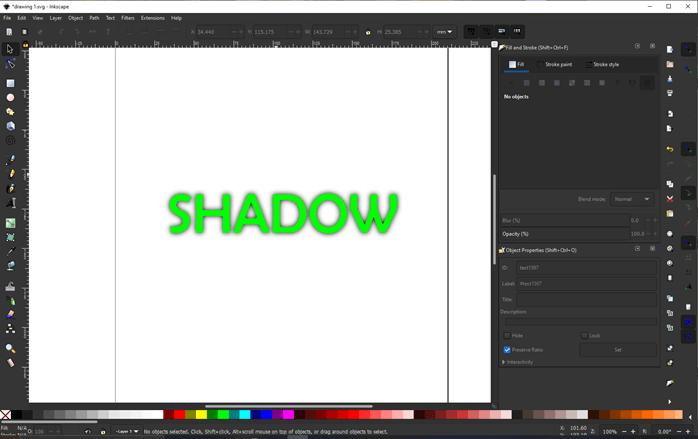Click the Cut scissors icon
Image resolution: width=698 pixels, height=439 pixels.
tap(670, 199)
